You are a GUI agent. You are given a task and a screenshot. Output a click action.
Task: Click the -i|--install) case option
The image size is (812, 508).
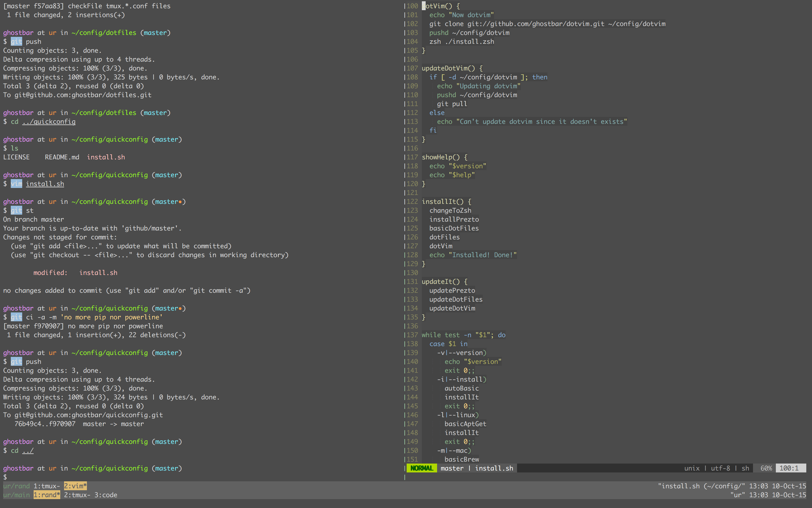pyautogui.click(x=462, y=379)
